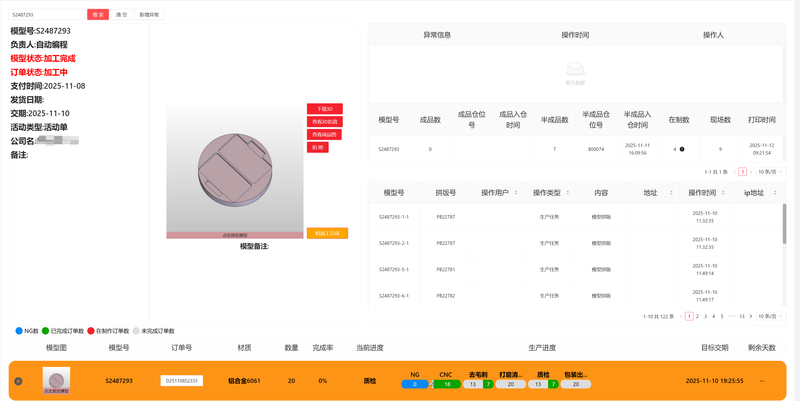
Task: Click the 包装出... progress pill showing 20
Action: click(x=576, y=384)
